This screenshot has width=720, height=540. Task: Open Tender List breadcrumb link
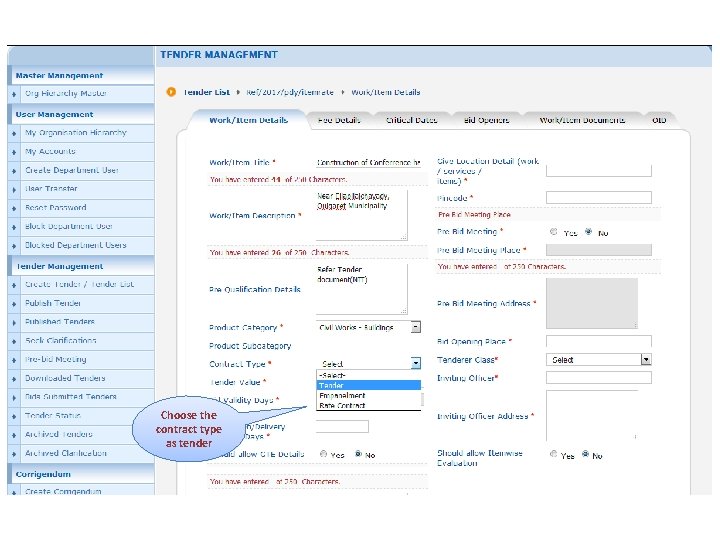pyautogui.click(x=207, y=92)
